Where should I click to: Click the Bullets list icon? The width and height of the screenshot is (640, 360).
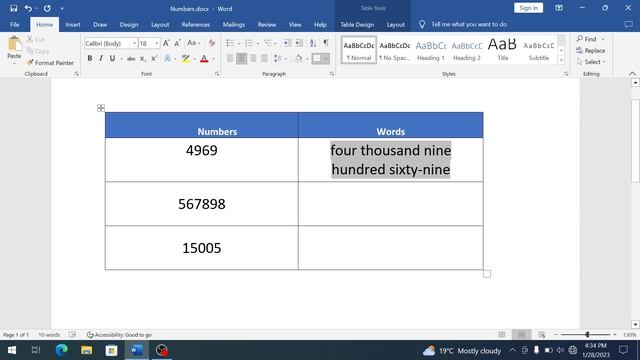(230, 43)
